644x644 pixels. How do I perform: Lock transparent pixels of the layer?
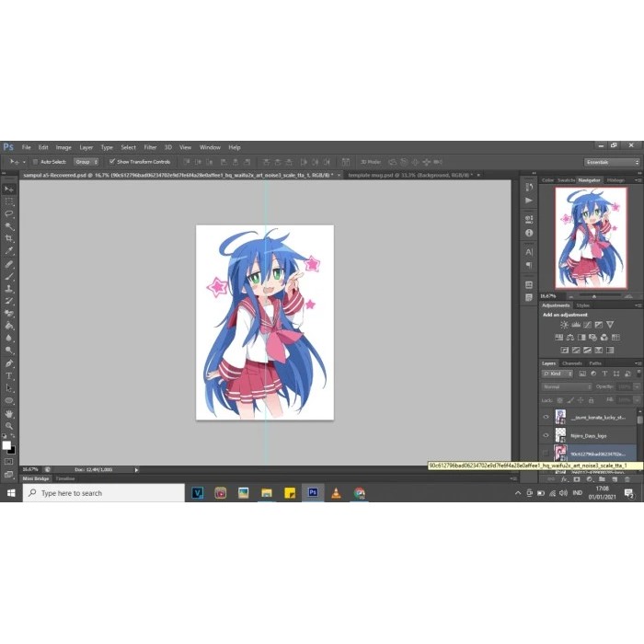point(559,400)
